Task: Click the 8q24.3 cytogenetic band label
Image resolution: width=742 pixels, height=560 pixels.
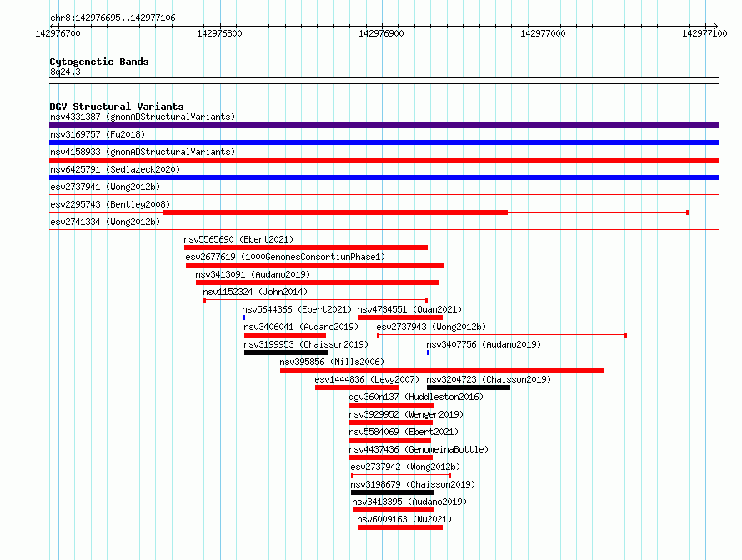Action: [x=65, y=72]
